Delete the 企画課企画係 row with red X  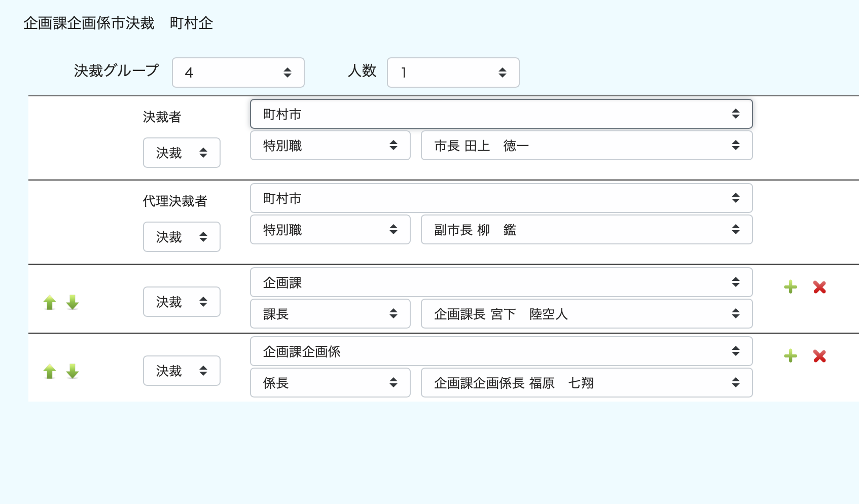click(819, 356)
